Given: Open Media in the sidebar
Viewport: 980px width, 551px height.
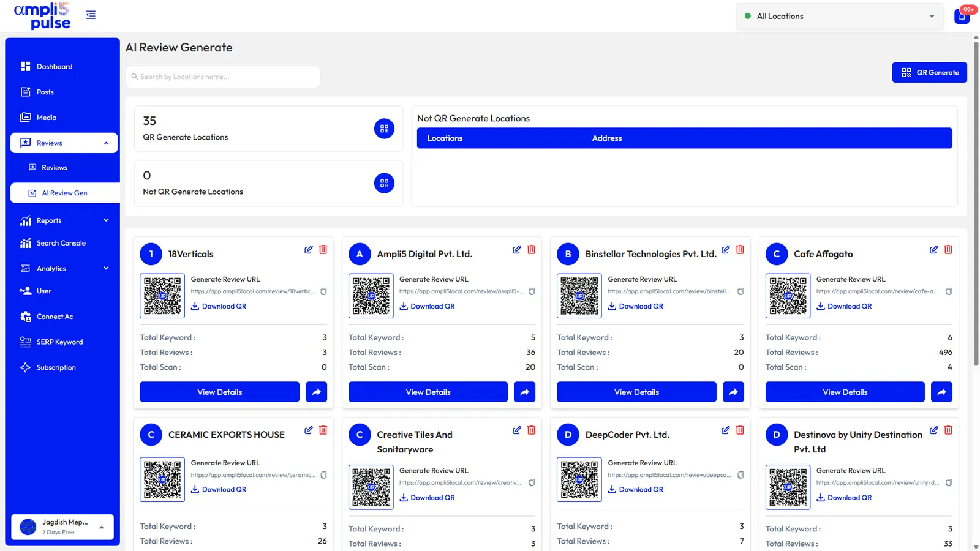Looking at the screenshot, I should click(46, 118).
